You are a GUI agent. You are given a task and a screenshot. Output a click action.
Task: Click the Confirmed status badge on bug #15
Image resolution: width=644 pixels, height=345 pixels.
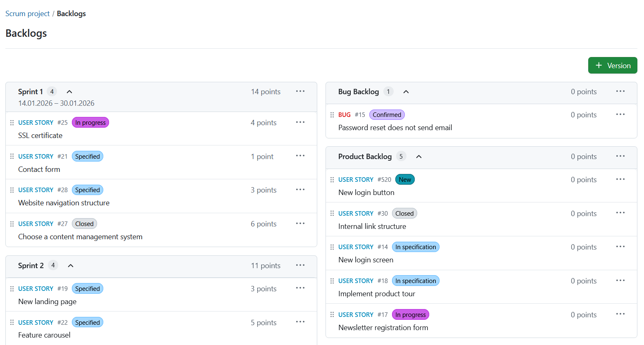pyautogui.click(x=387, y=114)
